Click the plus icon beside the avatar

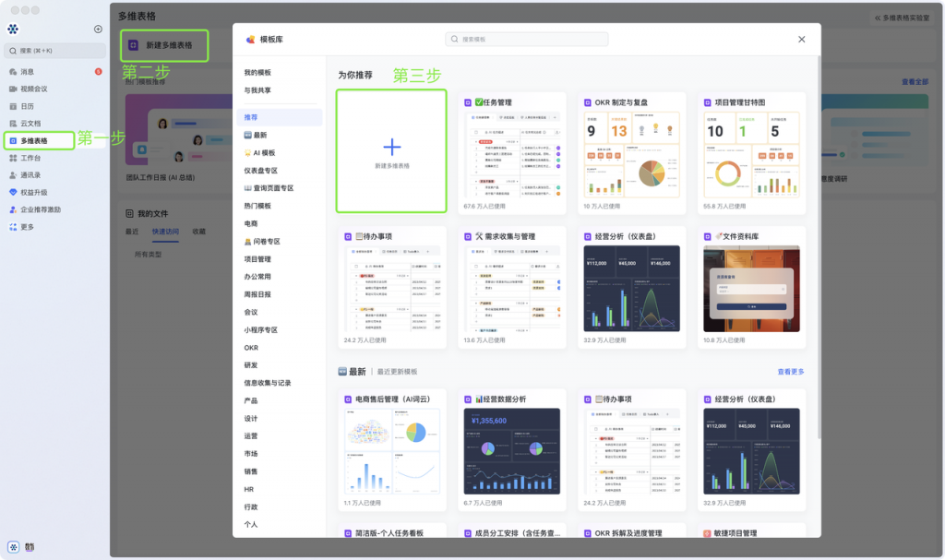[98, 29]
